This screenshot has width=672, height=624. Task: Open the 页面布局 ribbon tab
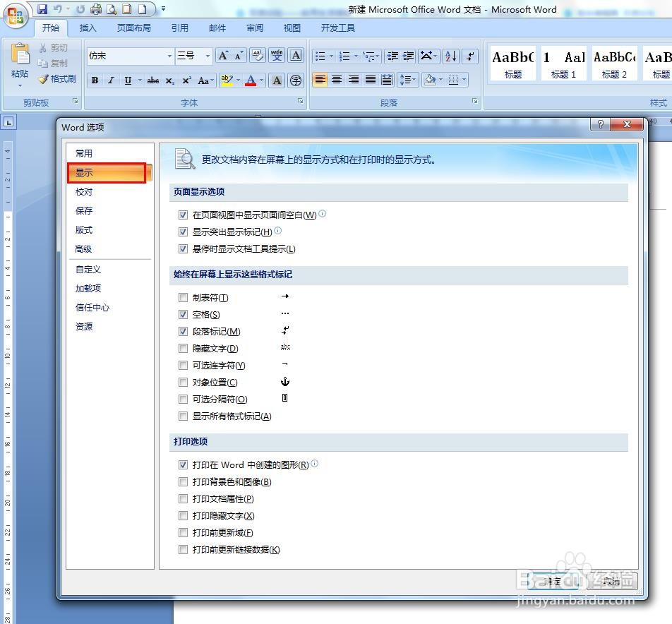click(x=134, y=28)
